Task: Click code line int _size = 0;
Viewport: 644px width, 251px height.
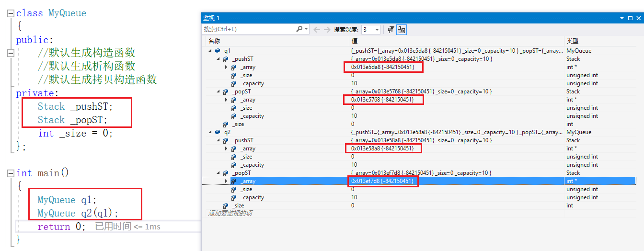Action: [x=75, y=133]
